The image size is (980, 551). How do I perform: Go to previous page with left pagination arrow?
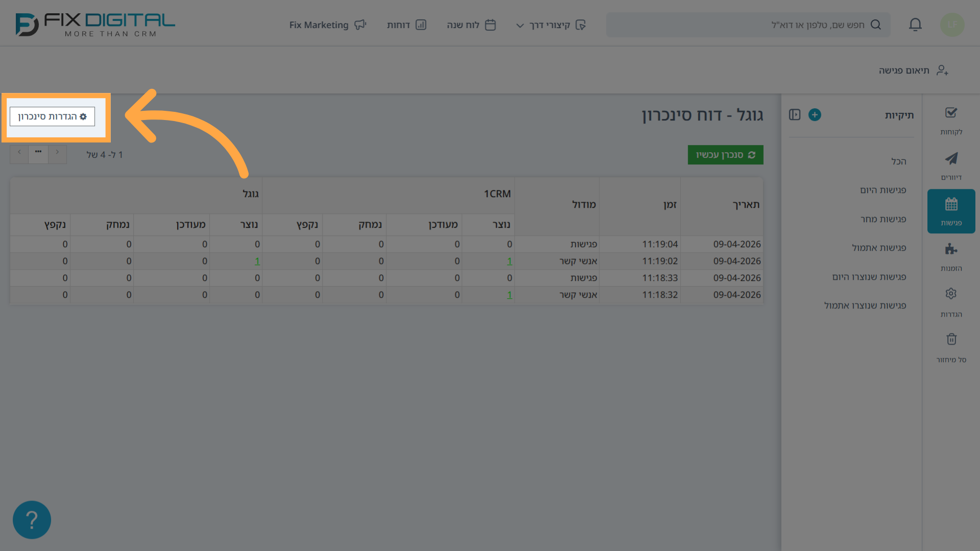coord(19,153)
